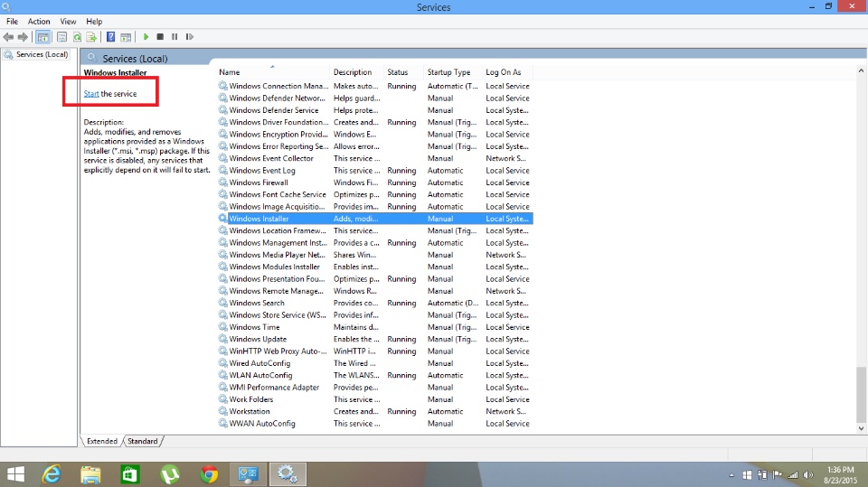The height and width of the screenshot is (487, 868).
Task: Click the network signal icon in system tray
Action: [x=793, y=475]
